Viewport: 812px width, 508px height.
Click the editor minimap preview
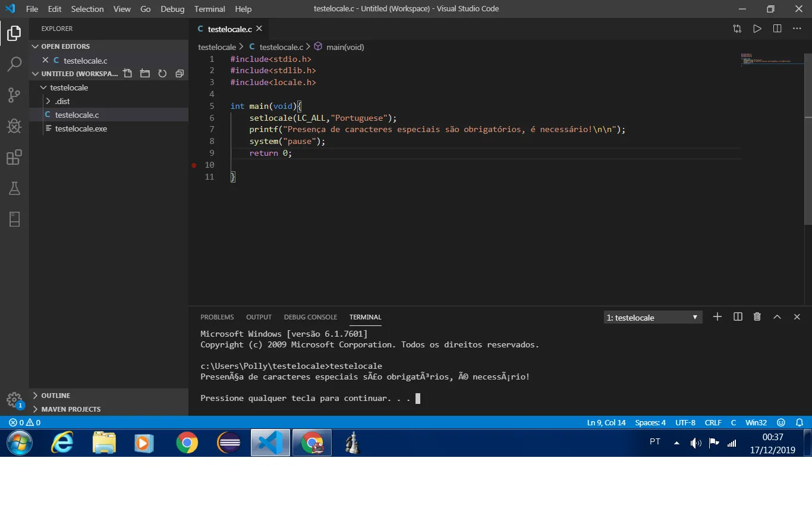click(772, 59)
